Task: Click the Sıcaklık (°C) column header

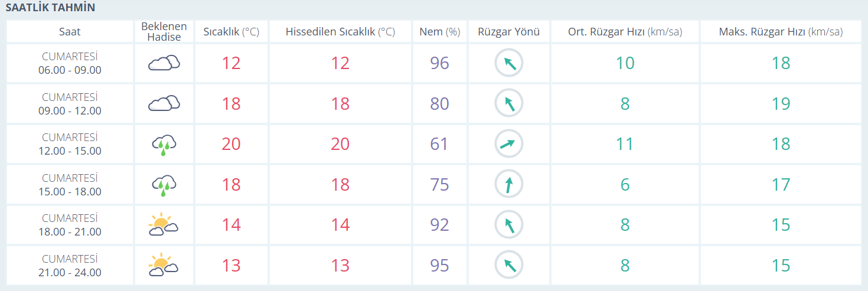Action: pos(231,32)
